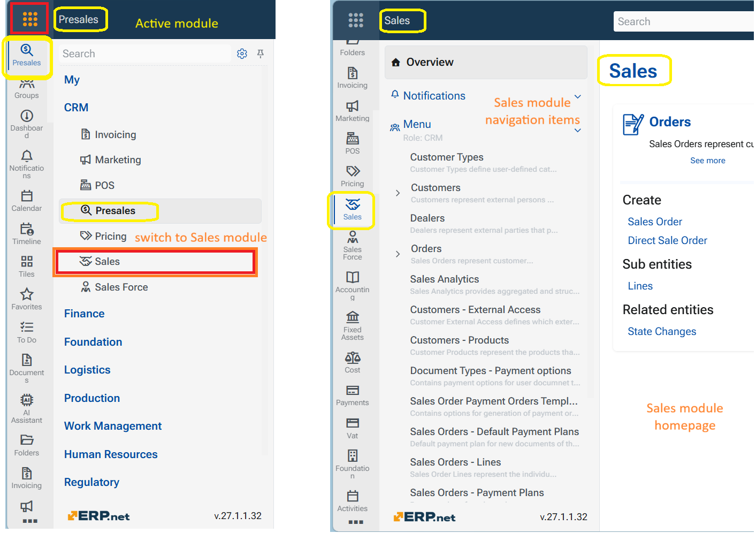The height and width of the screenshot is (533, 756).
Task: Show more sidebar items via the left sidebar dots
Action: (29, 521)
